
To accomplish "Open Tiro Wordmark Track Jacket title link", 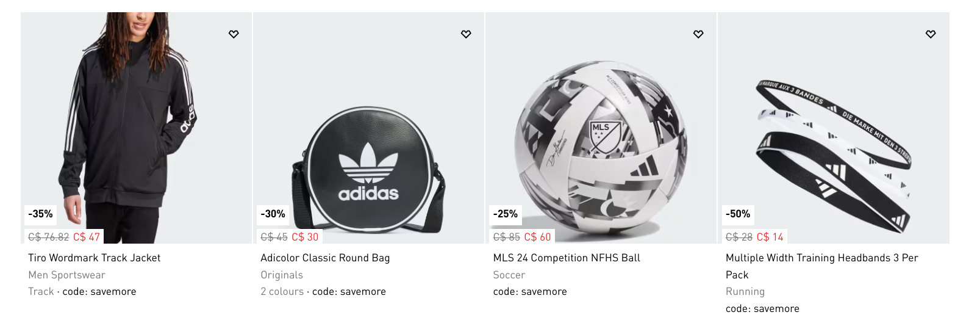I will pos(95,258).
